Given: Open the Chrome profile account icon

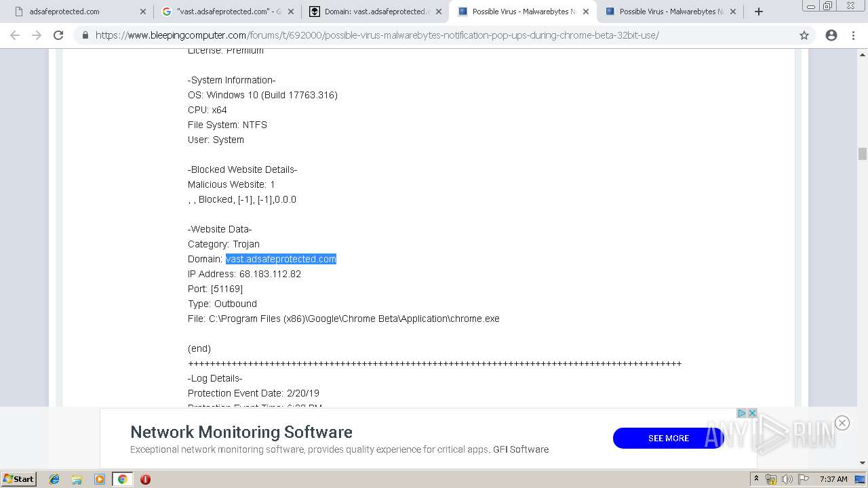Looking at the screenshot, I should [x=831, y=35].
